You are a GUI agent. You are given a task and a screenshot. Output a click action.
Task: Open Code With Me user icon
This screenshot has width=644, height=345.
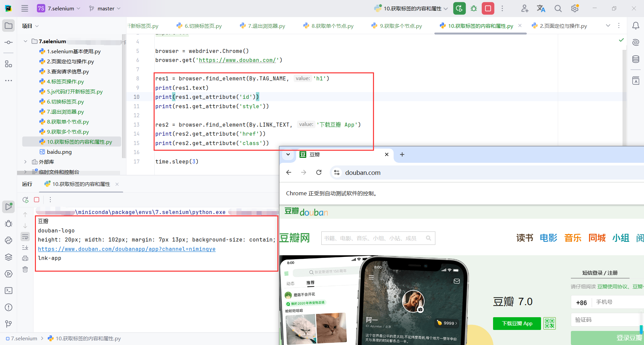(525, 8)
